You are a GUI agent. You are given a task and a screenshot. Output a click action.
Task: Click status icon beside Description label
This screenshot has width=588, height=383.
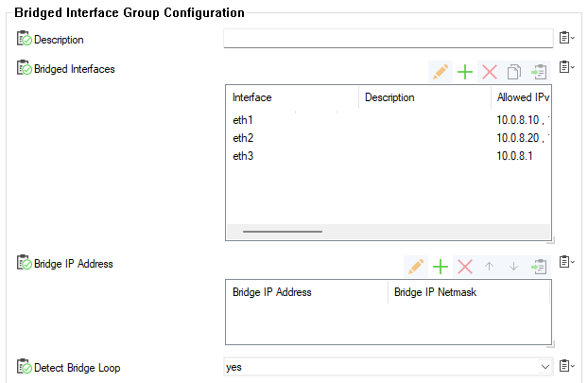tap(24, 39)
